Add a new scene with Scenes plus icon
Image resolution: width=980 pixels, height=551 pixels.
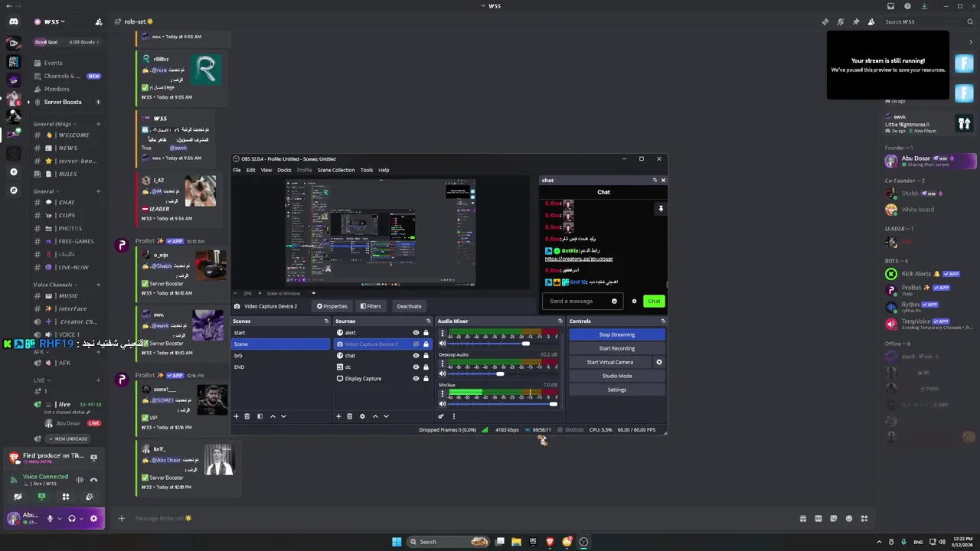coord(236,416)
